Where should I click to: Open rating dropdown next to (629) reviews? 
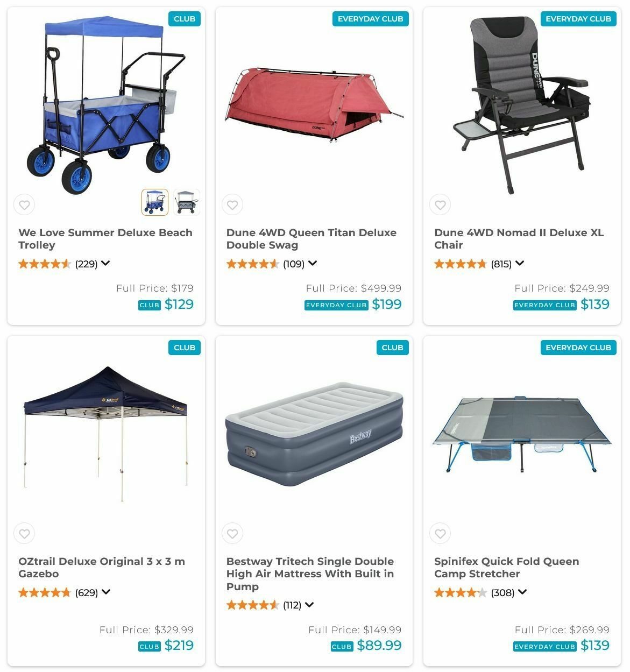point(106,592)
